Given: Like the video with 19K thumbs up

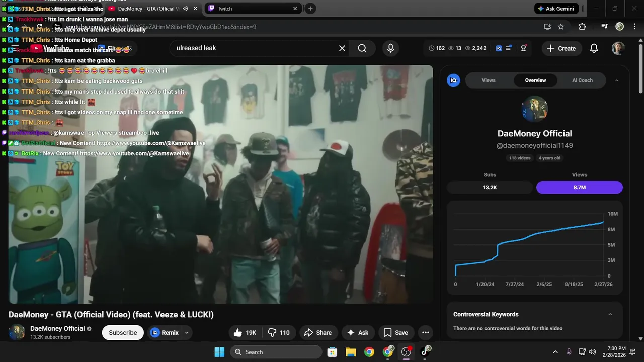Looking at the screenshot, I should (246, 332).
